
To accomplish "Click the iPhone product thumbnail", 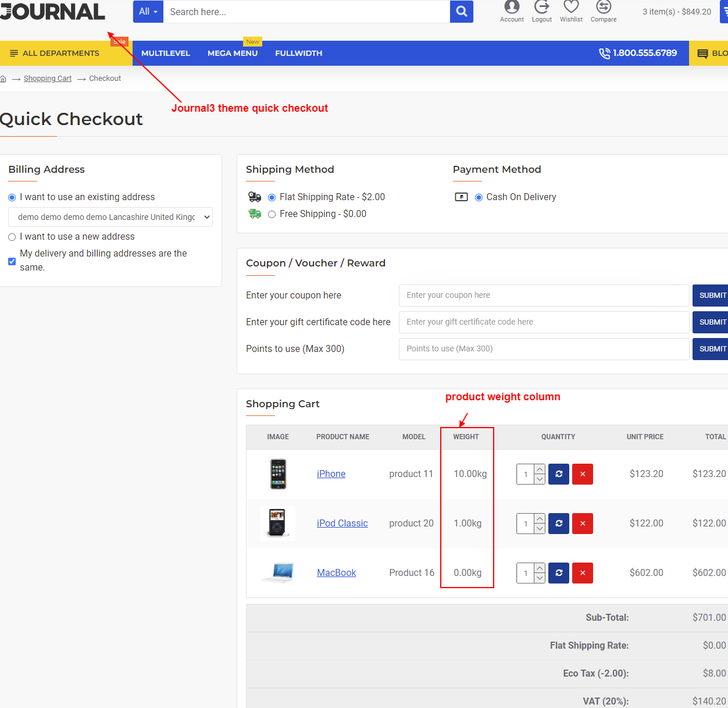I will tap(278, 474).
